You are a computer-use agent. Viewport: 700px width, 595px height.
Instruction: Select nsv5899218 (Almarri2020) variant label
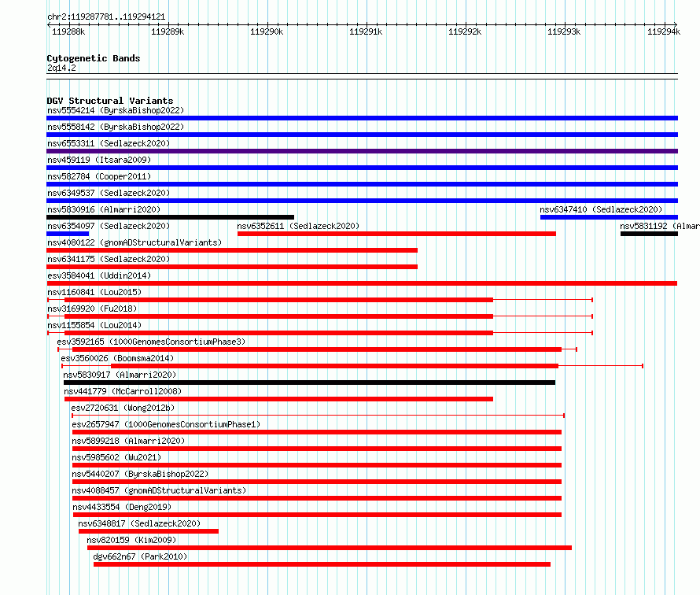(x=128, y=441)
